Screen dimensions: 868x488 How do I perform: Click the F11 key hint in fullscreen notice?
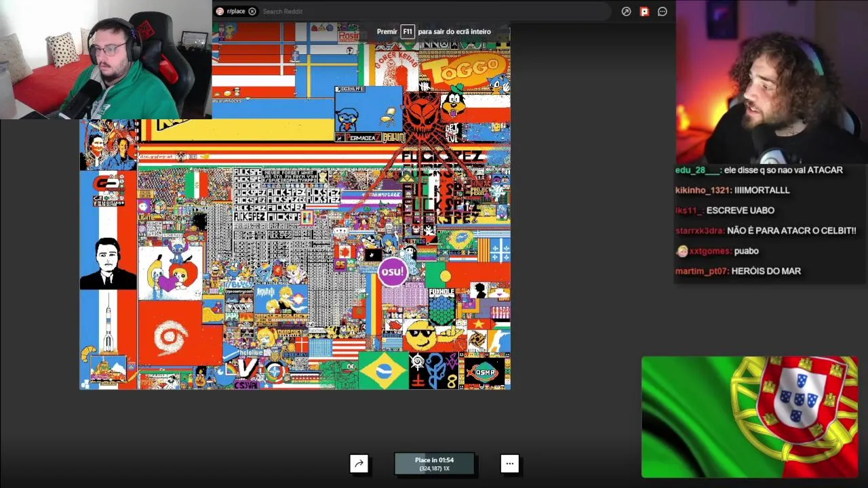[407, 31]
